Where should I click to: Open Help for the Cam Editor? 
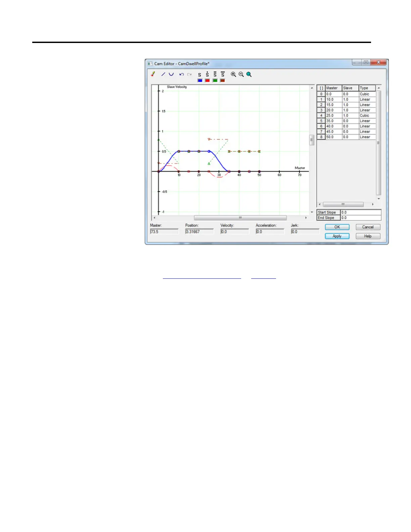click(368, 236)
